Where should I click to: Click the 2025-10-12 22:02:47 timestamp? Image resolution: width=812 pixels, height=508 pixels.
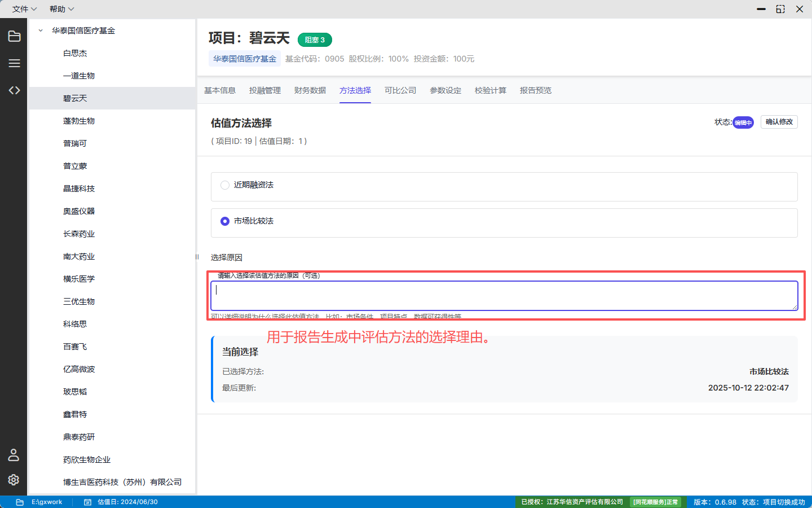click(x=748, y=388)
